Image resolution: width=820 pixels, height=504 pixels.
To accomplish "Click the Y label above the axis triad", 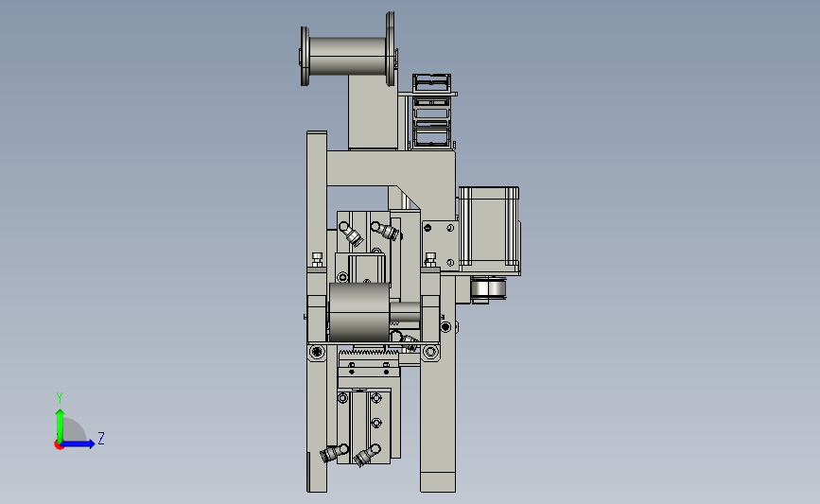I will 59,398.
